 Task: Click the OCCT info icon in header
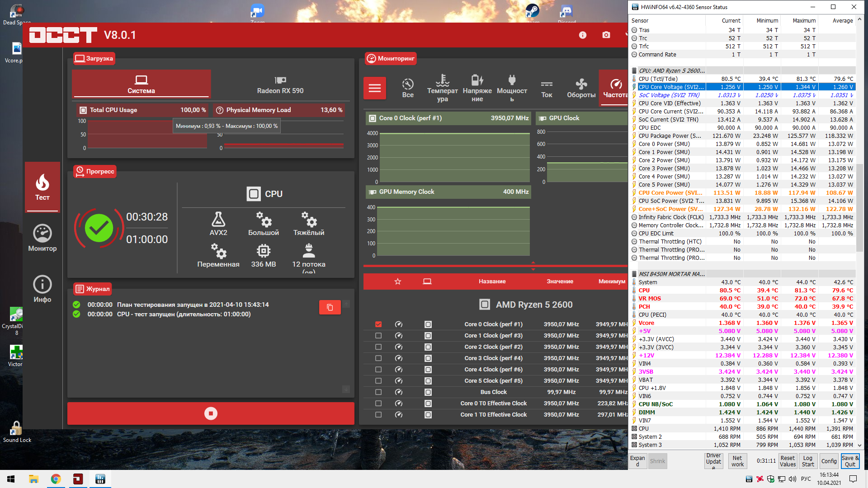(x=583, y=35)
